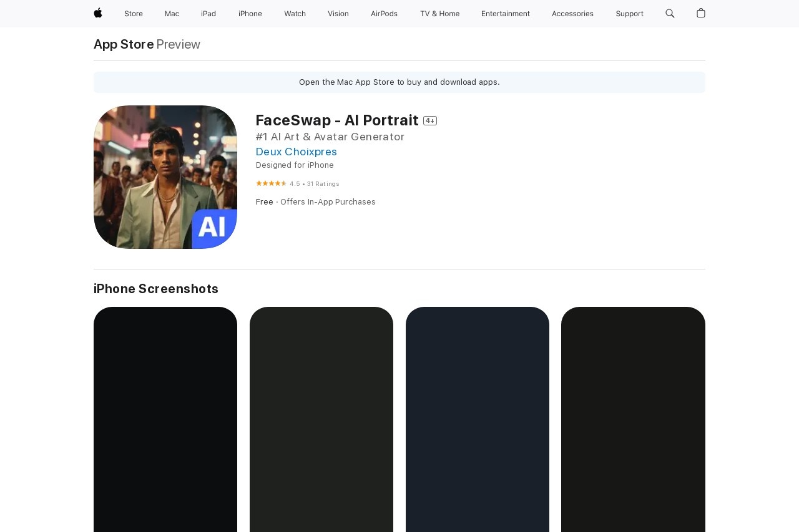Click the Designed for iPhone text
Image resolution: width=799 pixels, height=532 pixels.
coord(295,165)
